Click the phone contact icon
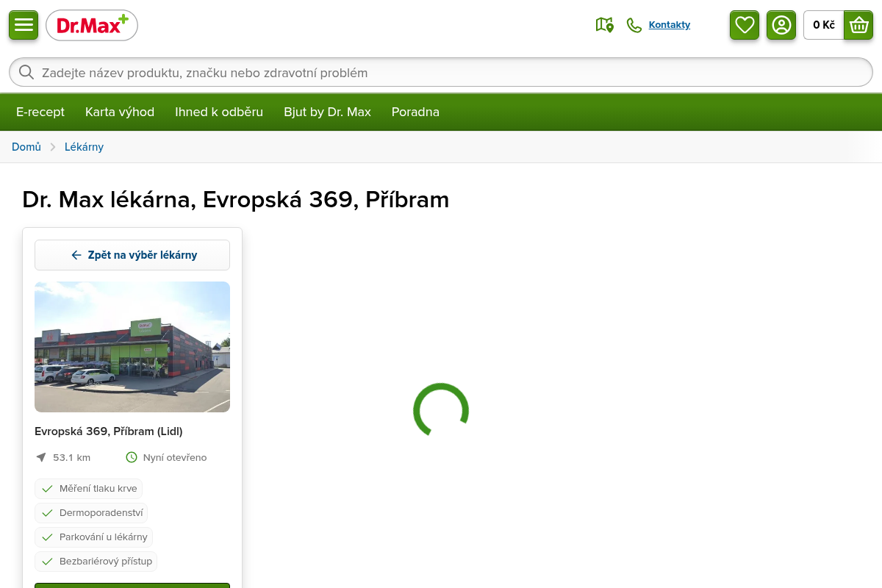This screenshot has width=882, height=588. 634,25
